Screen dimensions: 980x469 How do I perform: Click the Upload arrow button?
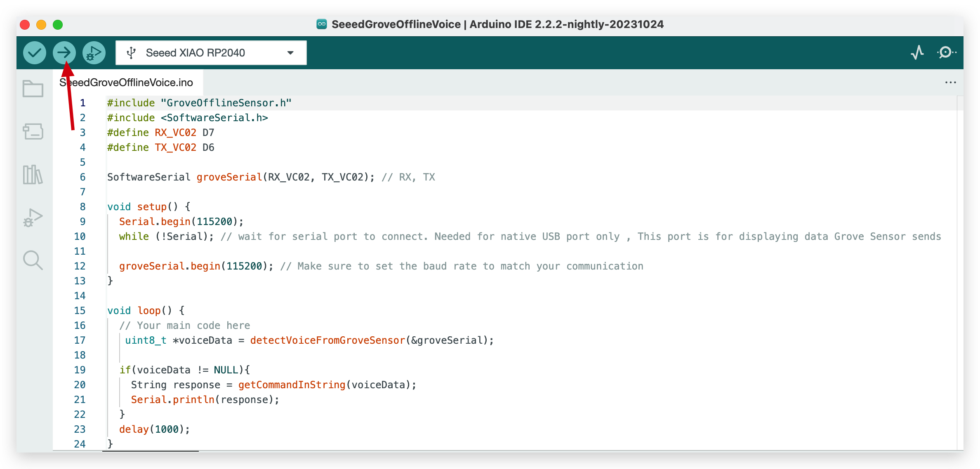[x=64, y=53]
